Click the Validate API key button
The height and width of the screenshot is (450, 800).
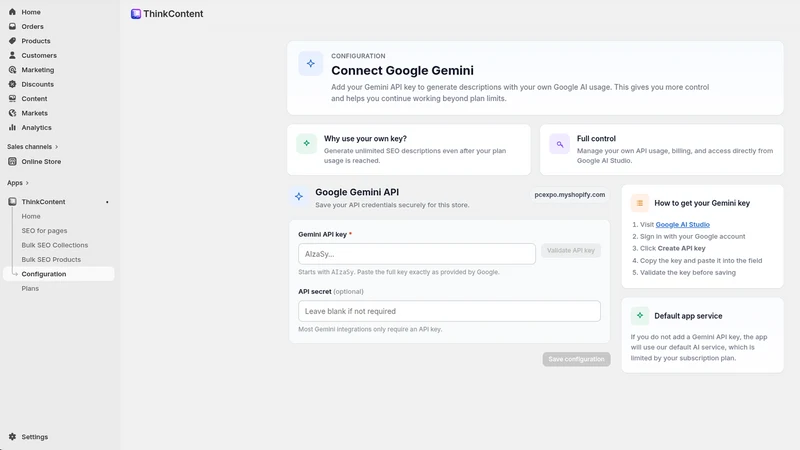pos(571,251)
